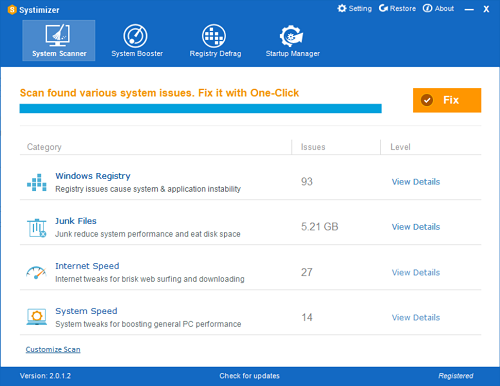500x386 pixels.
Task: Select the System Speed title
Action: [x=86, y=311]
